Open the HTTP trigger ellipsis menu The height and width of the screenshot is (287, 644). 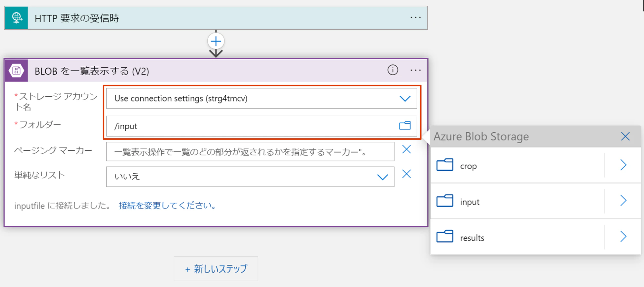[x=415, y=18]
